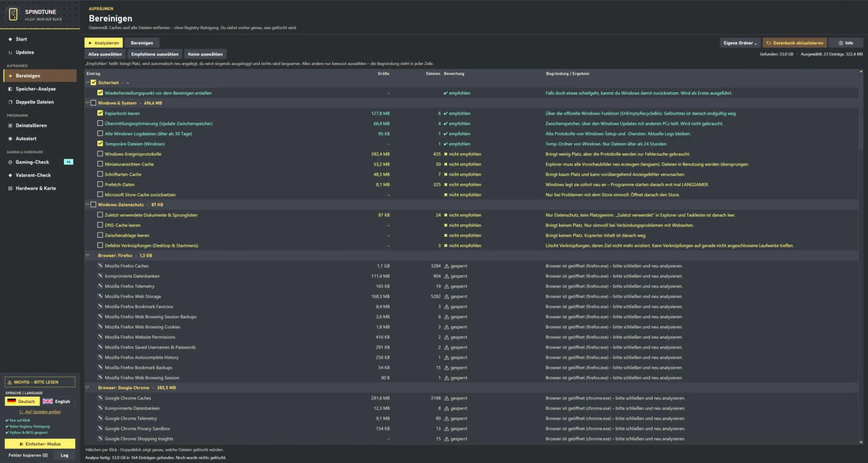The width and height of the screenshot is (868, 463).
Task: Open the Gaming-Check page
Action: (x=39, y=162)
